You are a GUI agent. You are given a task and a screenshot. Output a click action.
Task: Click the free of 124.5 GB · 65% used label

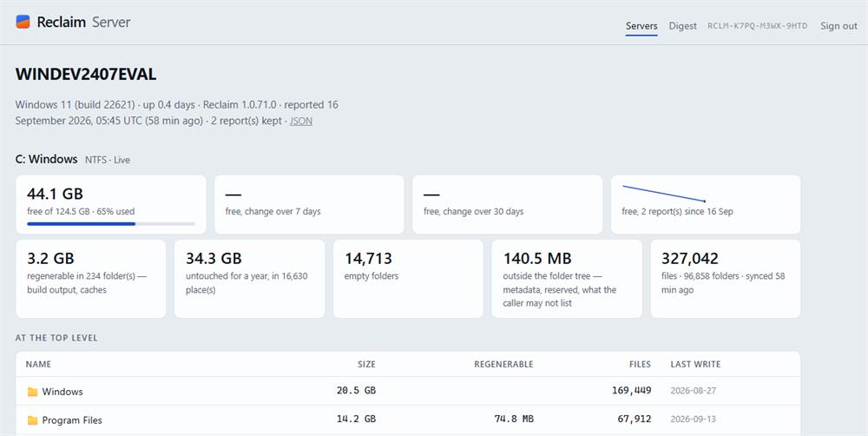[x=81, y=212]
